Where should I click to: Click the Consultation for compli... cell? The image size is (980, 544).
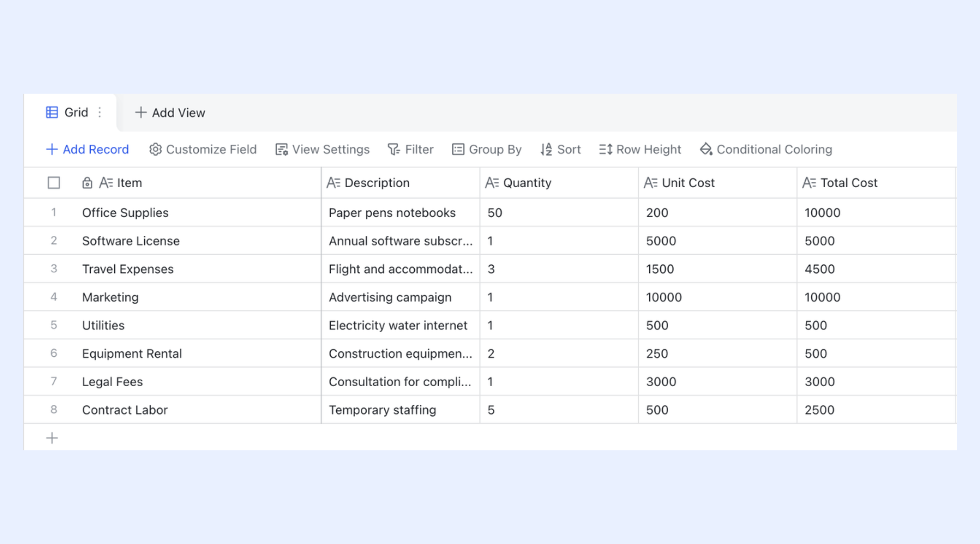click(x=401, y=382)
